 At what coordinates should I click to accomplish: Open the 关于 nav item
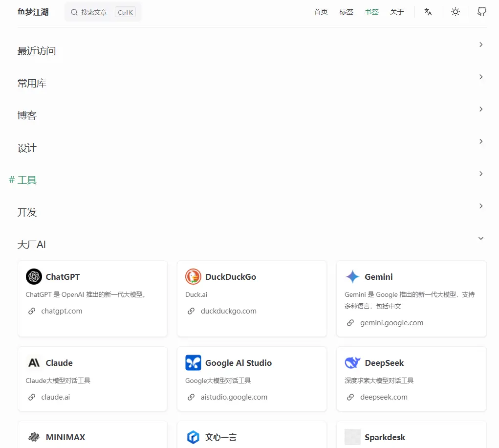[397, 12]
